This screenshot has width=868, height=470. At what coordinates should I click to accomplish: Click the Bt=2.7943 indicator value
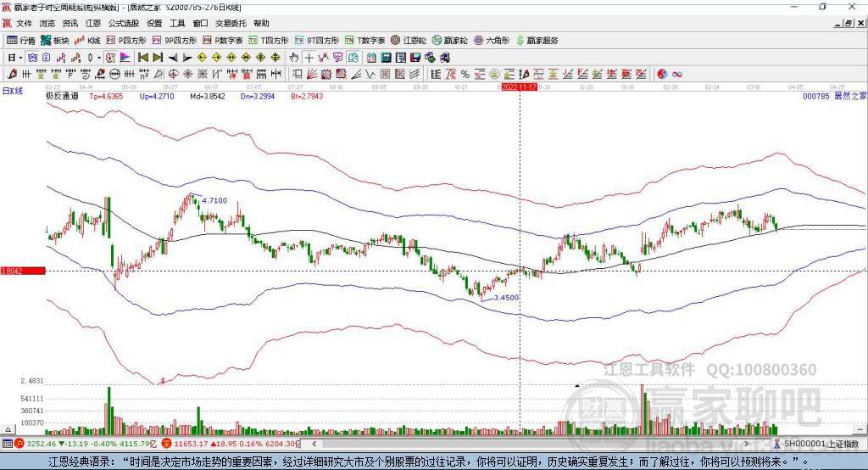[x=307, y=96]
